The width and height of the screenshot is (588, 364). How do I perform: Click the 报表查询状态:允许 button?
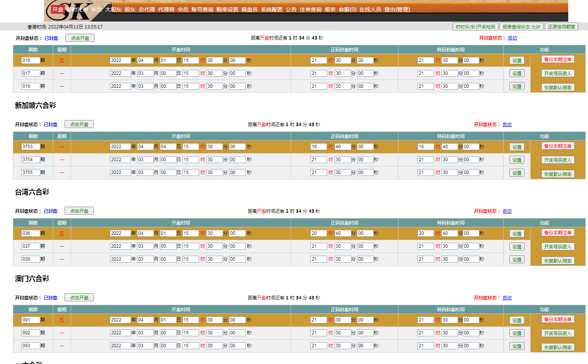click(522, 27)
